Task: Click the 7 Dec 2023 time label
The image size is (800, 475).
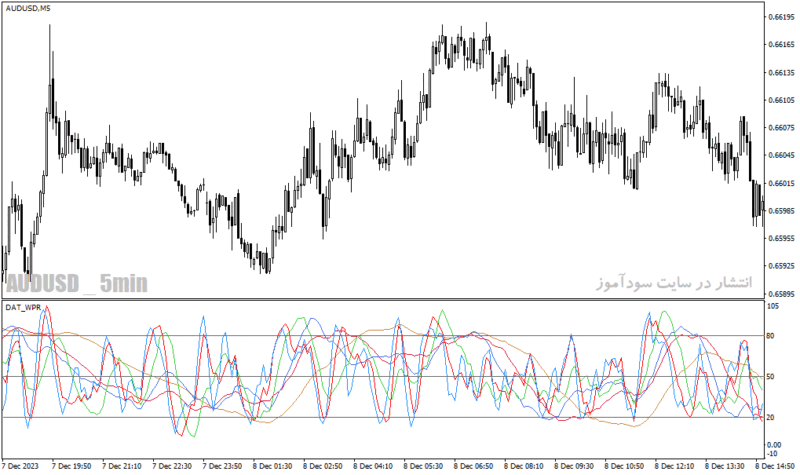Action: (20, 466)
